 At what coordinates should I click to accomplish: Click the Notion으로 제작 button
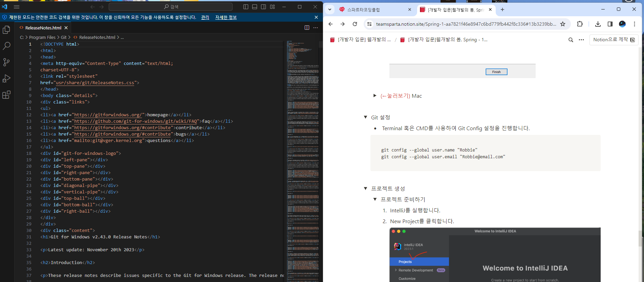pos(614,40)
